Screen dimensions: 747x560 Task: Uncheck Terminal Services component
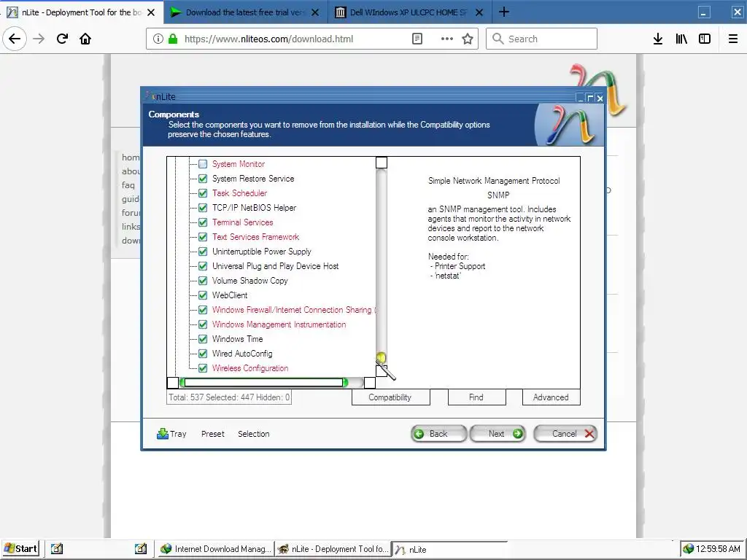203,222
